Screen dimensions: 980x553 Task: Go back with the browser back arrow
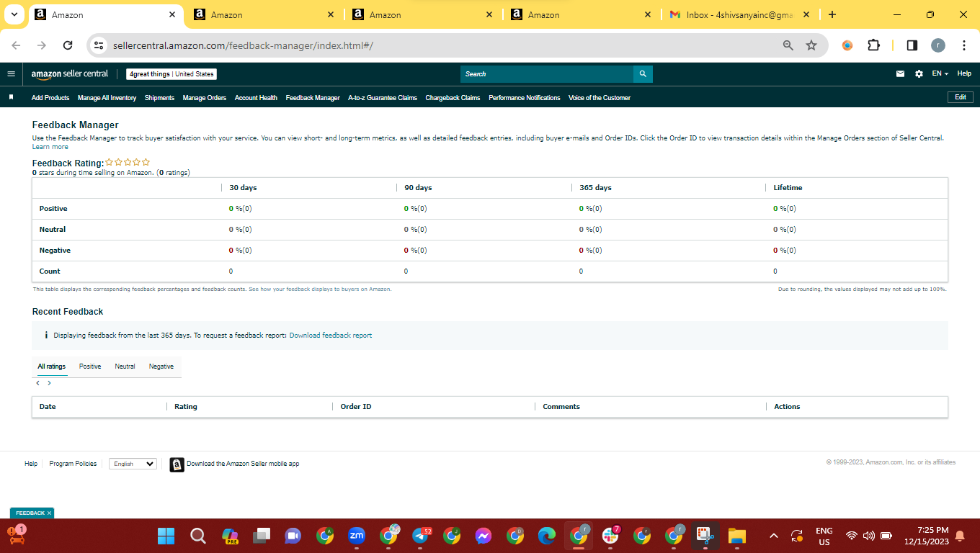coord(16,45)
